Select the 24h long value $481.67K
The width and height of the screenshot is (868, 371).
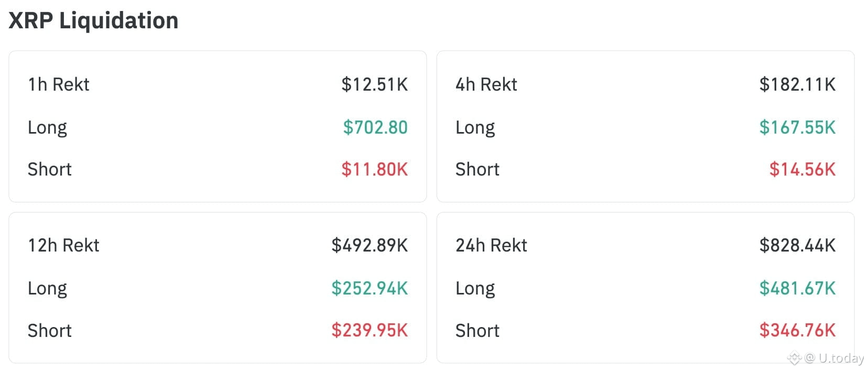click(x=797, y=288)
